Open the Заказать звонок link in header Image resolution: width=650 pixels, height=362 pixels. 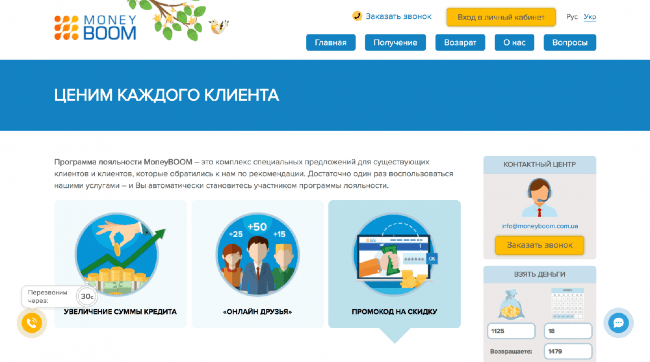pyautogui.click(x=398, y=16)
